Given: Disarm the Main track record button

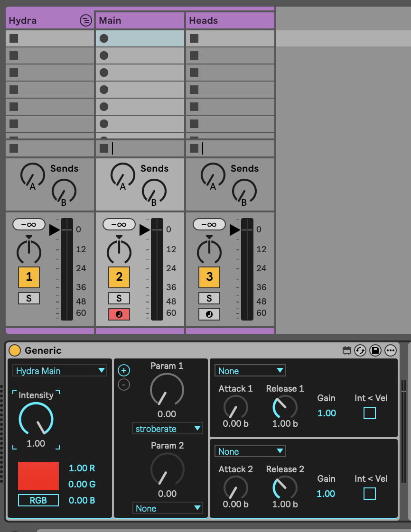Looking at the screenshot, I should [119, 314].
